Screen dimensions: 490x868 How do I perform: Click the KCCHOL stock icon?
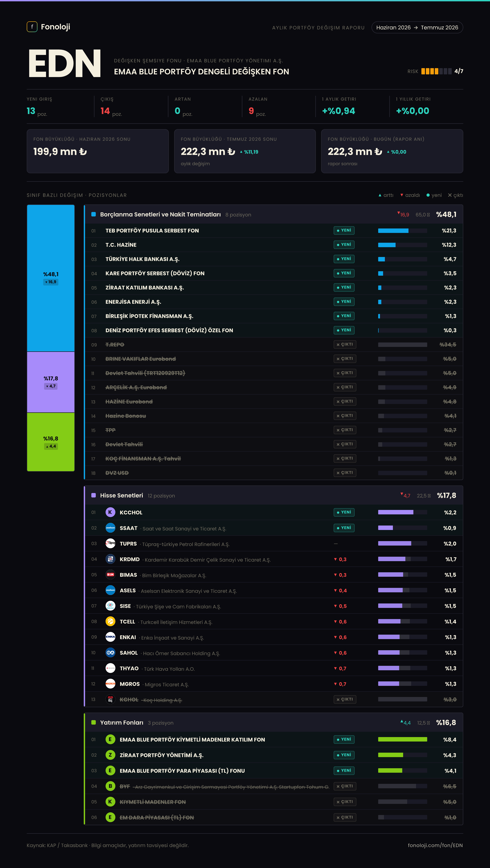click(110, 512)
